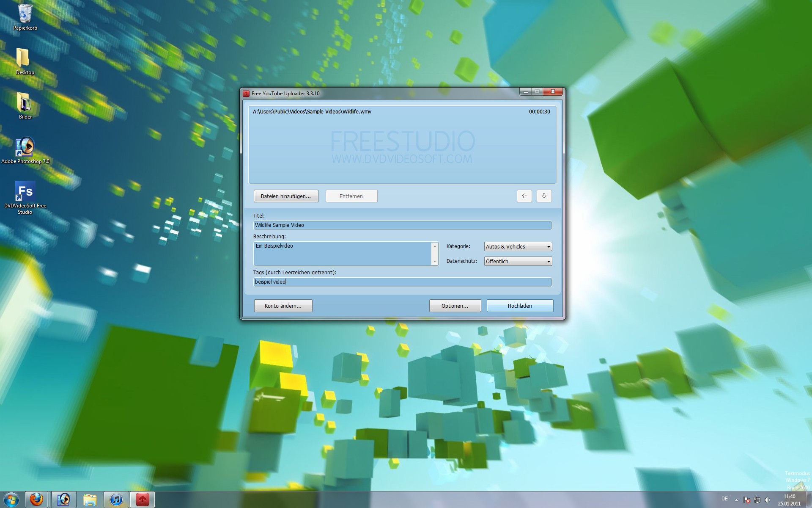Screen dimensions: 812x508
Task: Click into the Beschreibung text area
Action: (343, 254)
